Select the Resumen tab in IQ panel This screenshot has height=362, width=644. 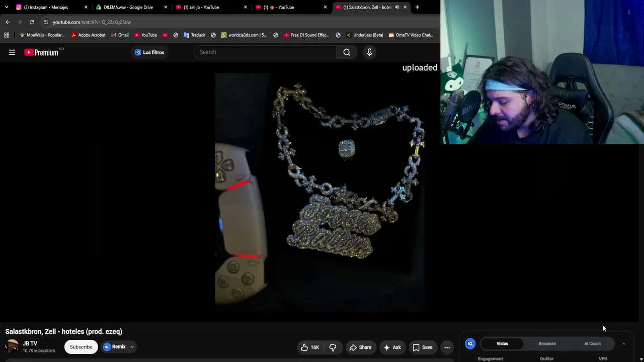coord(547,344)
